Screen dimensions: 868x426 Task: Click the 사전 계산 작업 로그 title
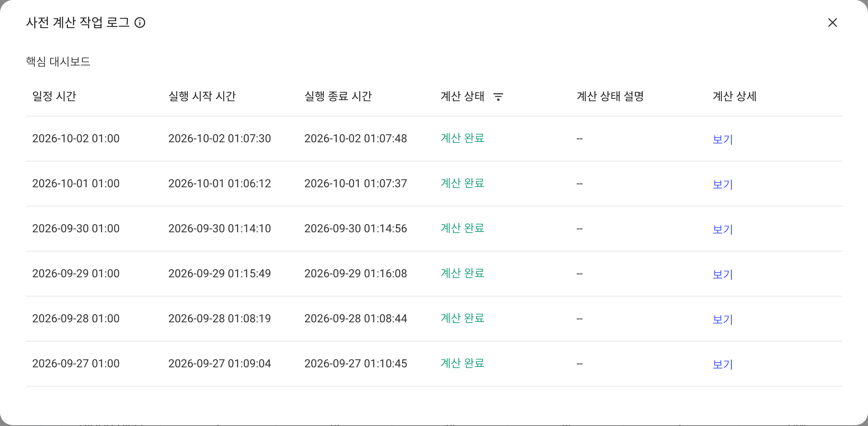78,23
